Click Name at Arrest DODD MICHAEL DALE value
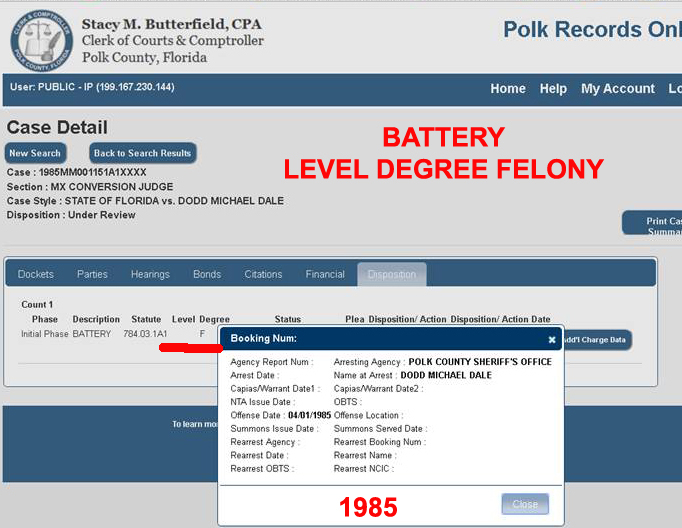Screen dimensions: 682x528 click(x=446, y=375)
